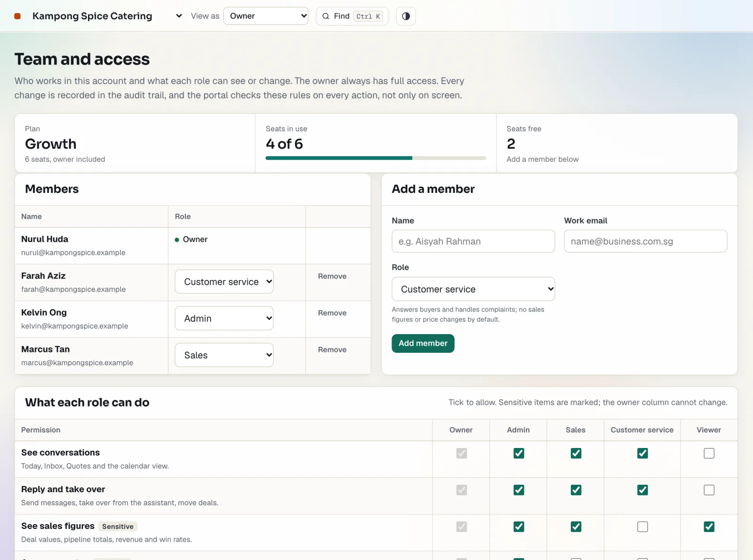Screen dimensions: 753x560
Task: Untick Customer service for Reply and take over
Action: (642, 490)
